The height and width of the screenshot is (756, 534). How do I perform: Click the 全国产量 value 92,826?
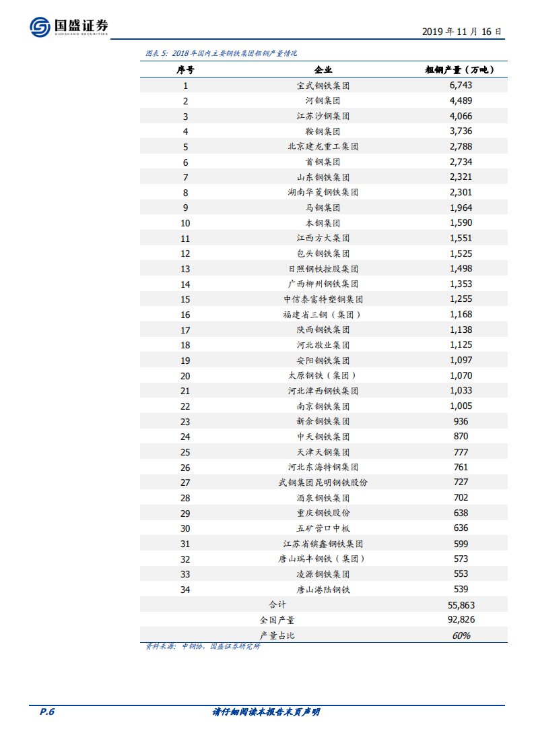[461, 620]
